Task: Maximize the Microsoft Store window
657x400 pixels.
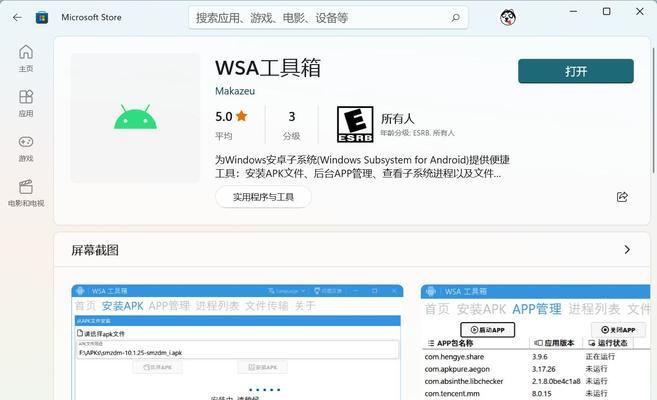Action: pos(606,11)
